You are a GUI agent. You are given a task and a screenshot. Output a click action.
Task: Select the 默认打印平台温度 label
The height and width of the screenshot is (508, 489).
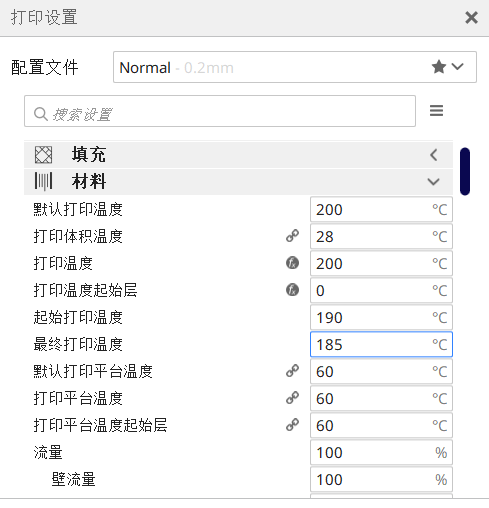click(93, 372)
